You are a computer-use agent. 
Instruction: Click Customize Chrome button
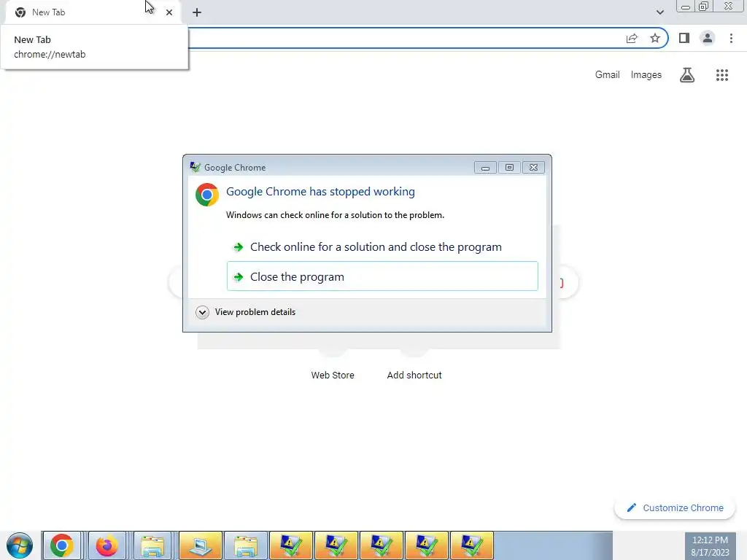[x=675, y=507]
